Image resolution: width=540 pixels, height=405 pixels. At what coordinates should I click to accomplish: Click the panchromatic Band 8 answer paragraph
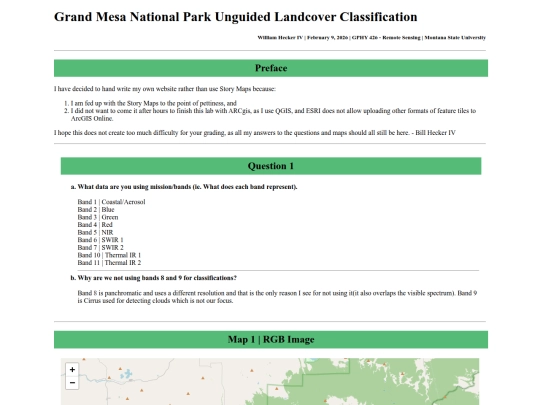pos(277,297)
